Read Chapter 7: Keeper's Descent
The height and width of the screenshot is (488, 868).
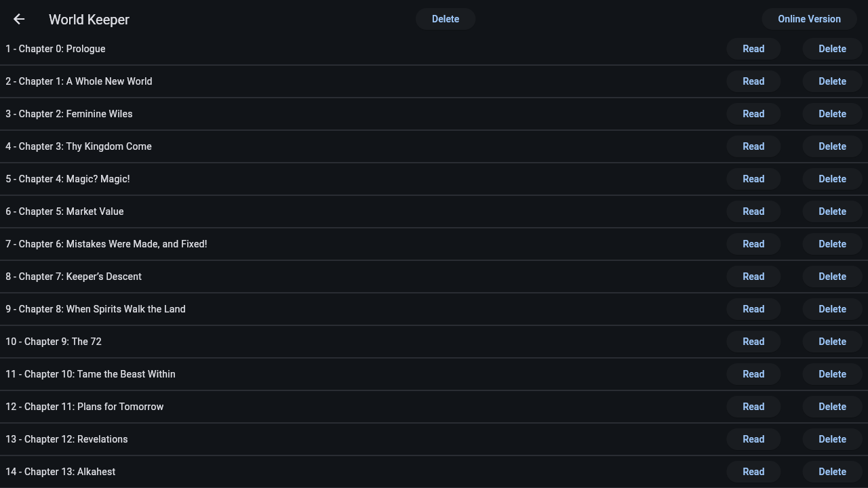pos(753,277)
